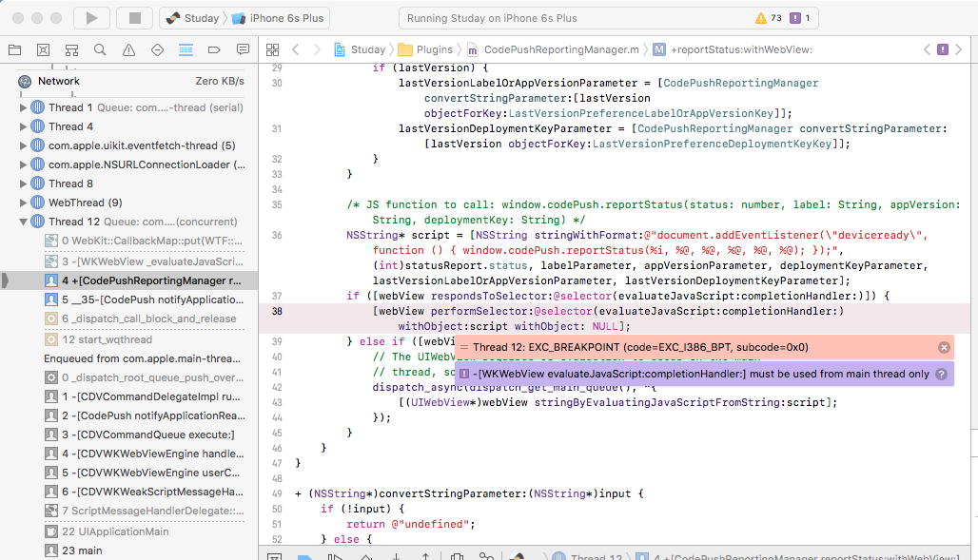Image resolution: width=978 pixels, height=560 pixels.
Task: Click line number 49 in the gutter
Action: pos(277,493)
